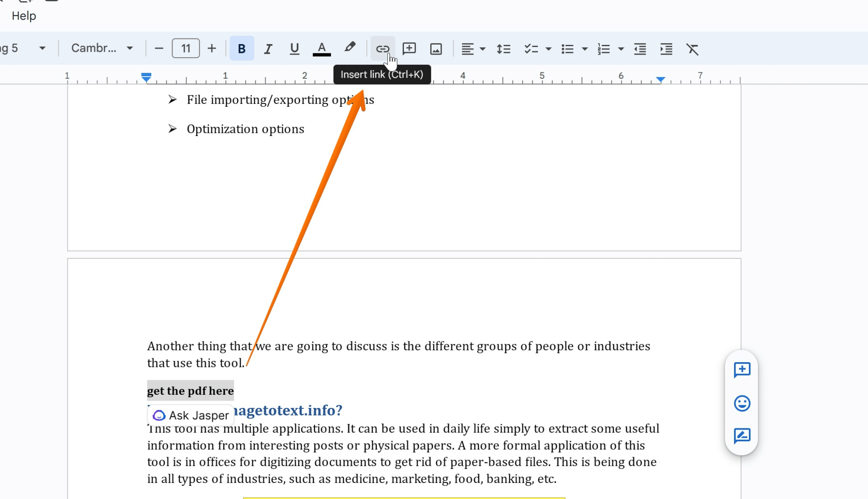Click inside the font size field
This screenshot has height=499, width=868.
point(185,48)
